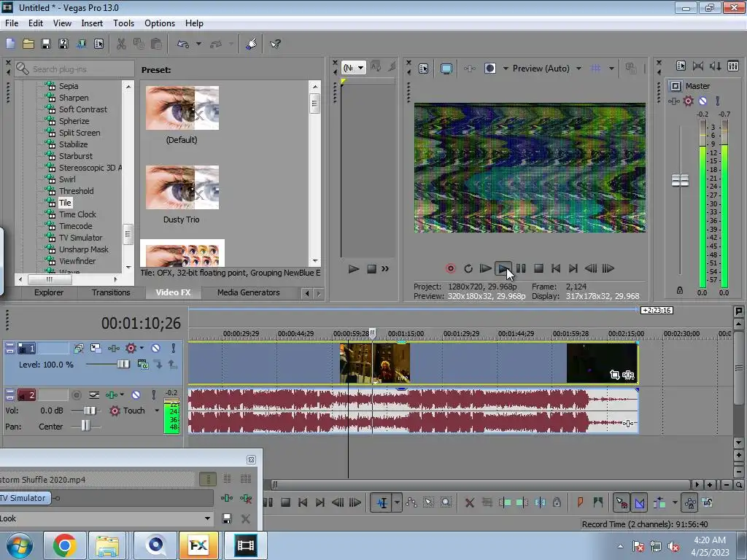
Task: Toggle split screen view icon in preview
Action: [x=489, y=69]
